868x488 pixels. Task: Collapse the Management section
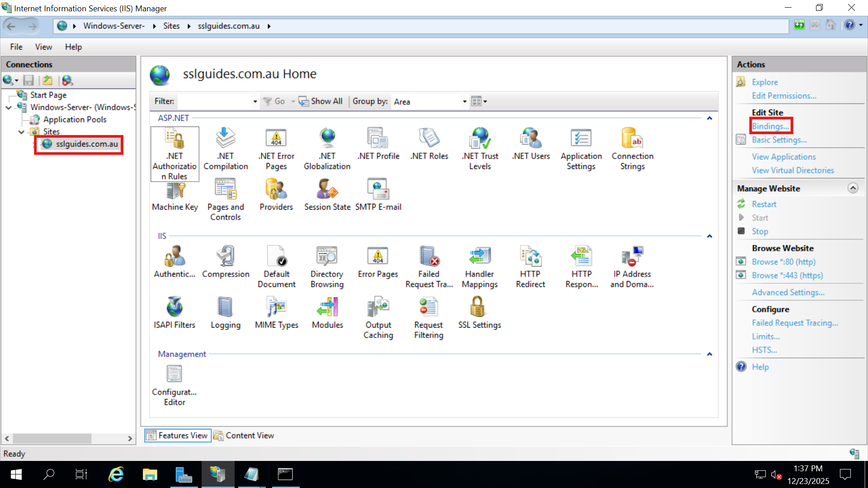[709, 354]
